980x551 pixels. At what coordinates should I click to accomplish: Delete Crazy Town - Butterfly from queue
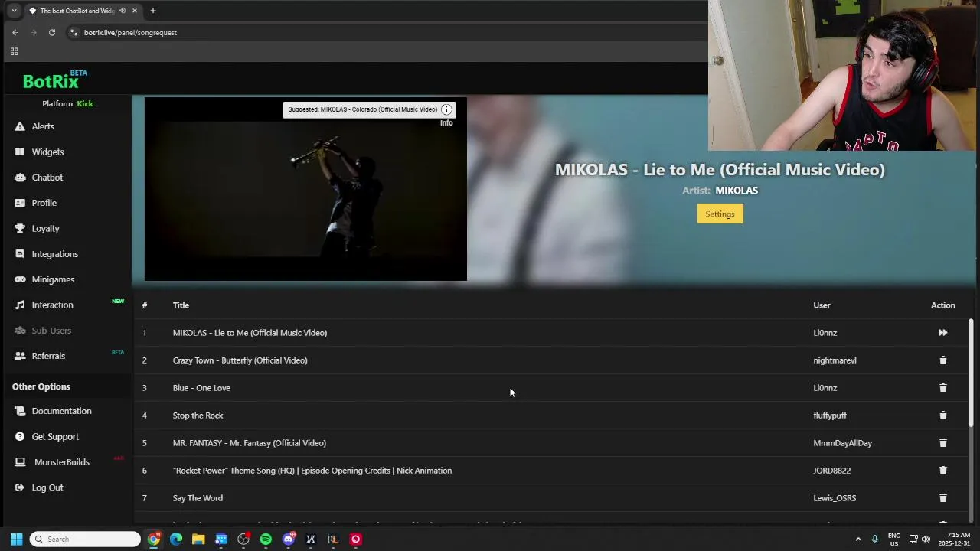click(x=942, y=360)
